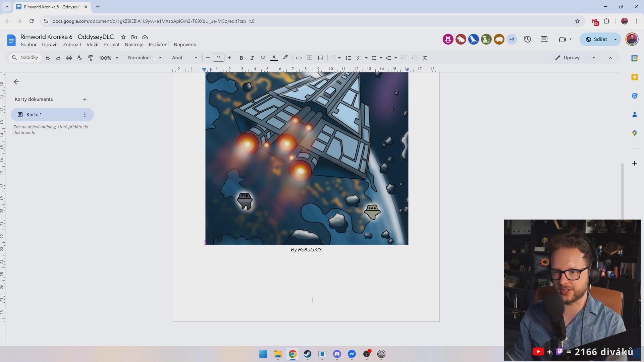Open the paragraph style dropdown
The height and width of the screenshot is (362, 644).
pyautogui.click(x=145, y=58)
